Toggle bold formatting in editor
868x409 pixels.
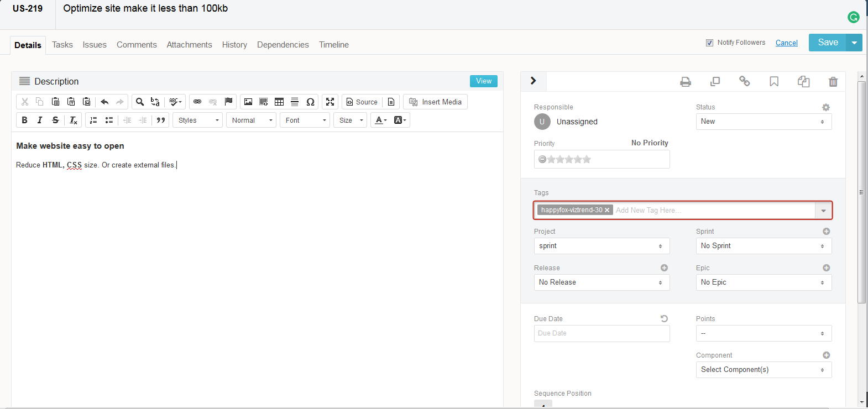[24, 120]
